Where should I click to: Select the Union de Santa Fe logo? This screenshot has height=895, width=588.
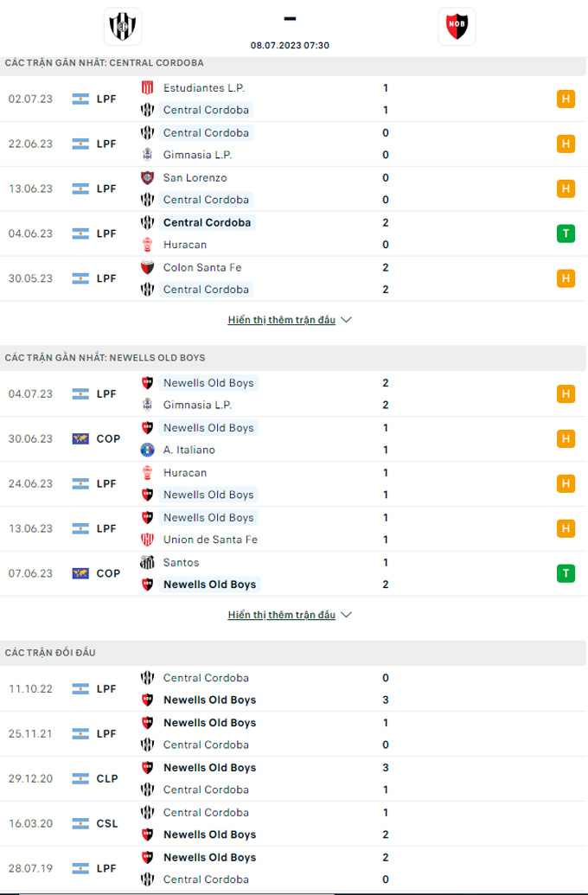pyautogui.click(x=147, y=540)
